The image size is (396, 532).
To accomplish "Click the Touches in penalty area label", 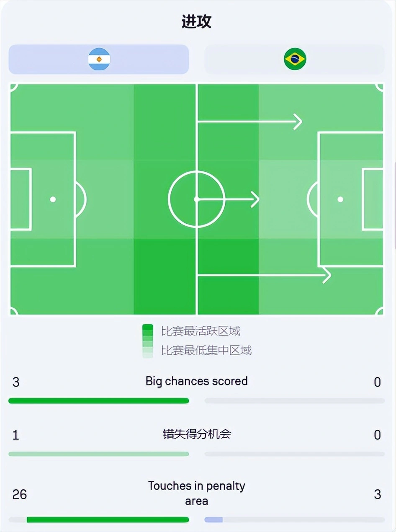I will coord(197,493).
